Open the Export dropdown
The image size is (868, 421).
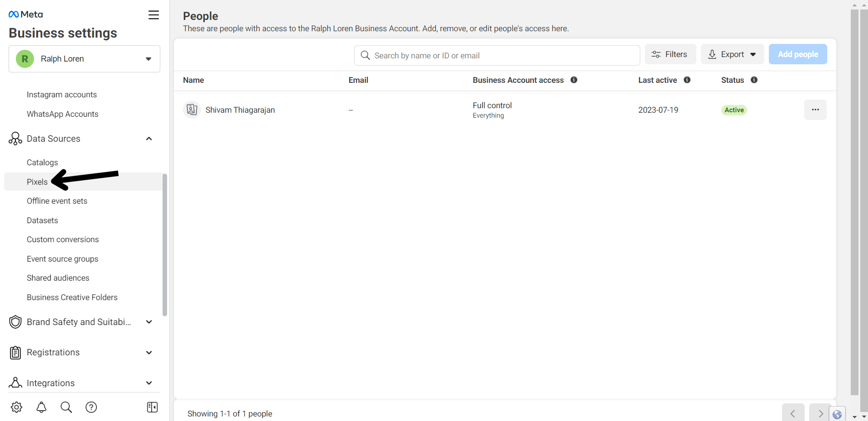tap(732, 54)
